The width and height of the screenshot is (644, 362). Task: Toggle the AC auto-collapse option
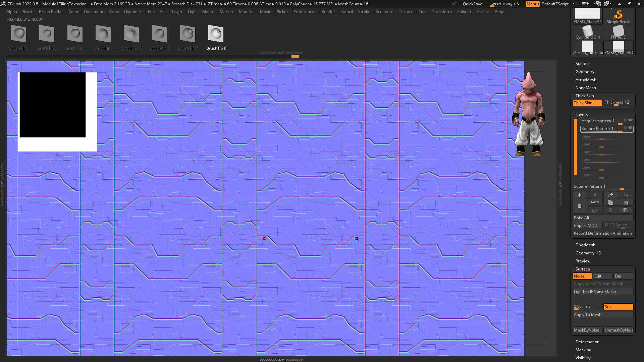click(x=454, y=4)
